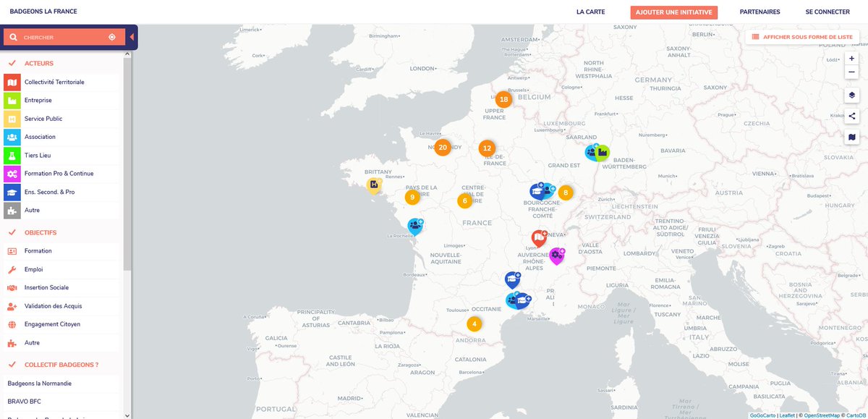Open cluster marker 8 in Bourgogne-Franche-Comté
The image size is (868, 419).
tap(565, 192)
